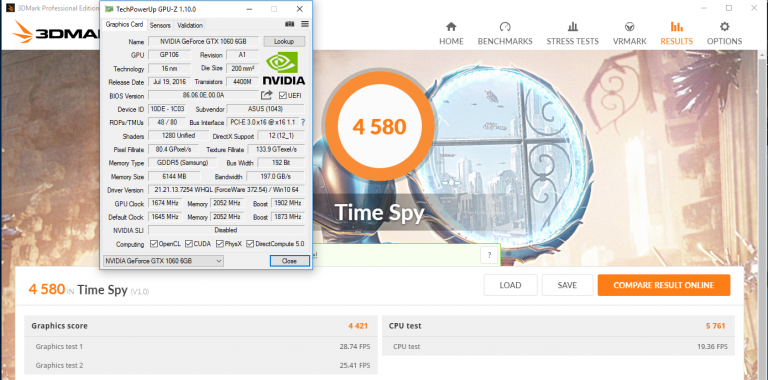Click GPU-Z screenshot camera icon
This screenshot has width=768, height=380.
289,24
